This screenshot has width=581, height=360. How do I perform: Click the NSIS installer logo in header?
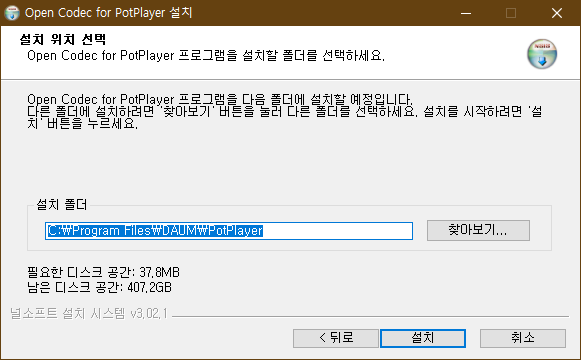click(542, 54)
